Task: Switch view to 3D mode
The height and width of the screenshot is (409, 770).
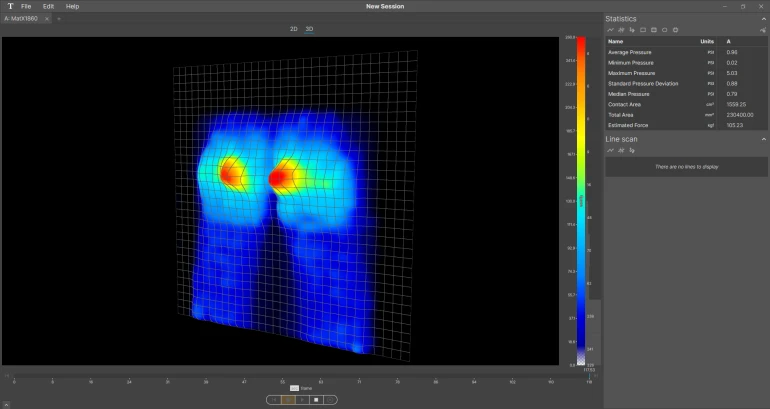Action: (309, 29)
